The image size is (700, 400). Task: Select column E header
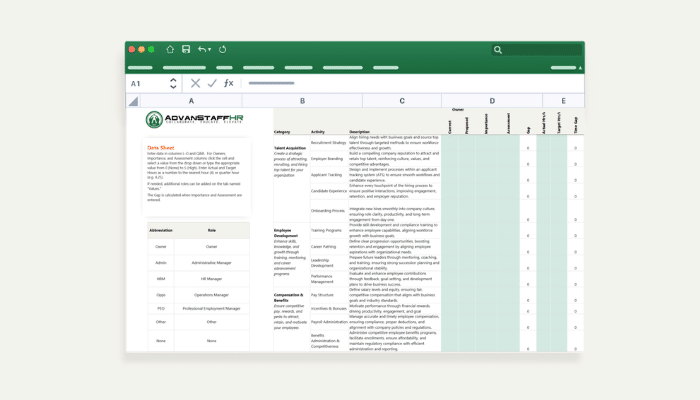point(563,101)
